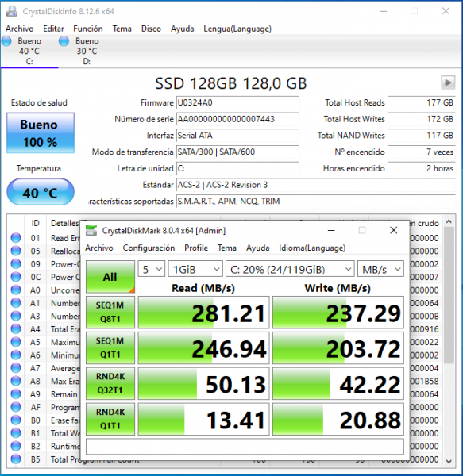Open Ayuda menu in CrystalDiskInfo
The image size is (463, 476).
click(x=183, y=29)
